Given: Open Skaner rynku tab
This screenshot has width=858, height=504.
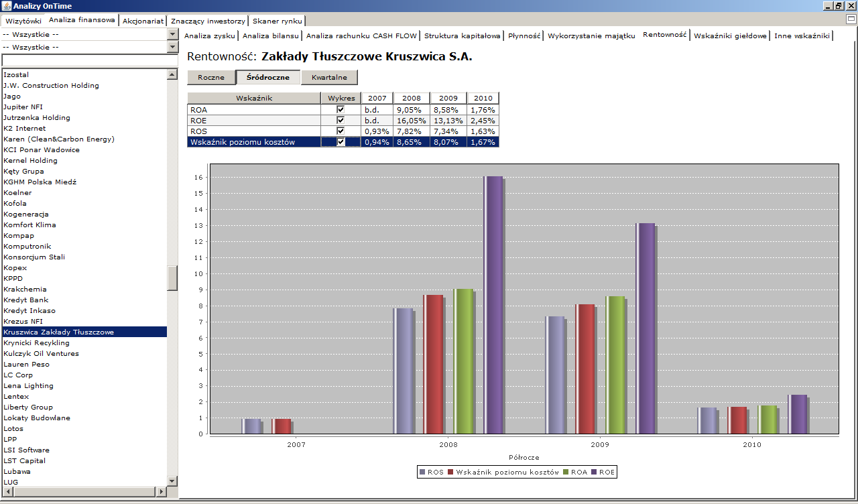Looking at the screenshot, I should 278,21.
